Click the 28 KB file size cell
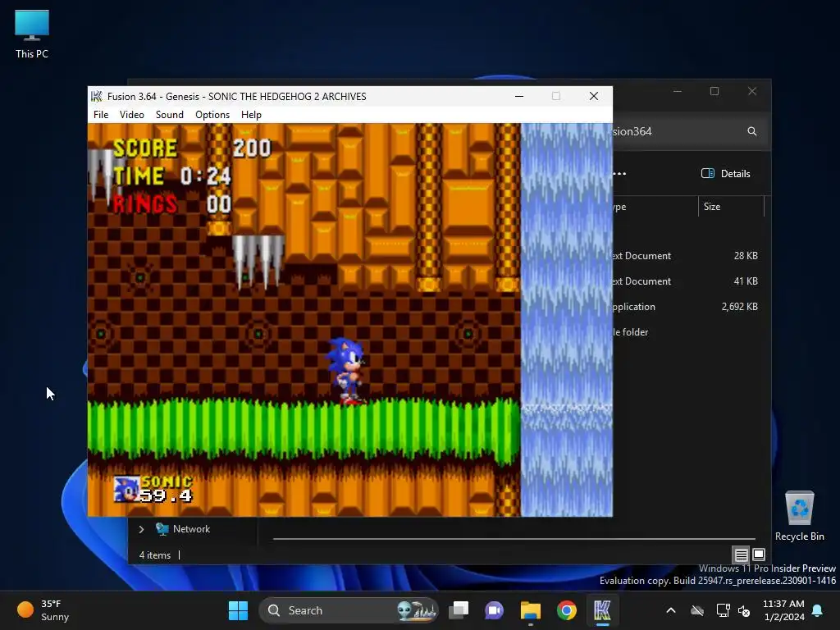This screenshot has width=840, height=630. coord(746,256)
